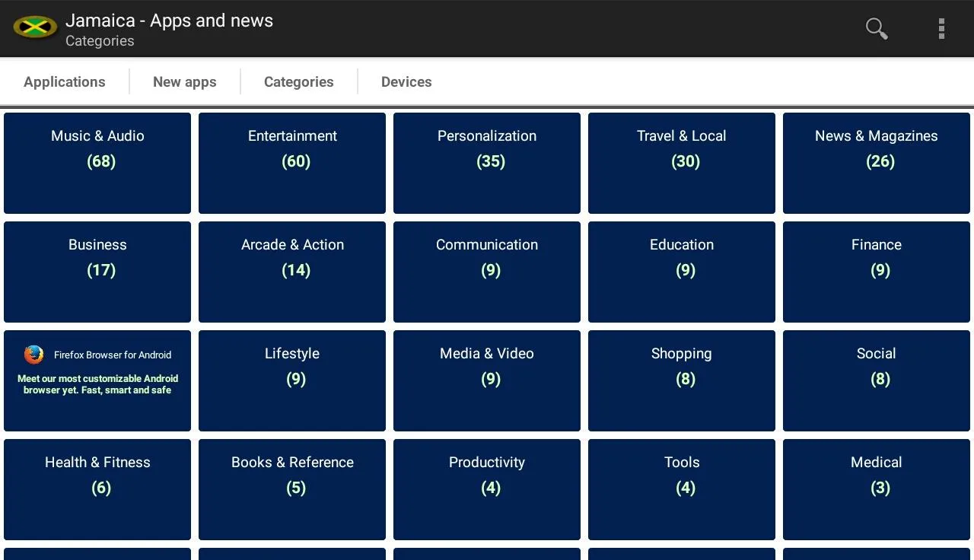The height and width of the screenshot is (560, 974).
Task: Select the Medical category
Action: pyautogui.click(x=877, y=489)
